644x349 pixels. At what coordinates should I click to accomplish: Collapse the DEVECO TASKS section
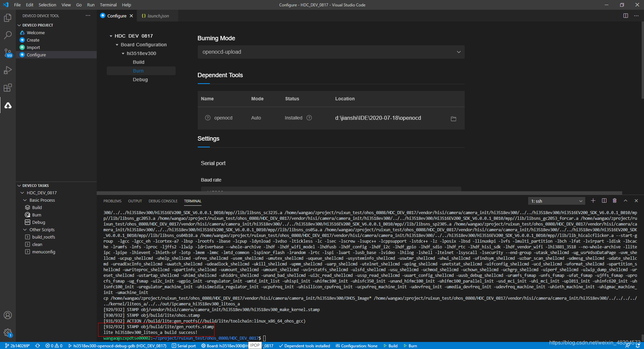pyautogui.click(x=19, y=186)
